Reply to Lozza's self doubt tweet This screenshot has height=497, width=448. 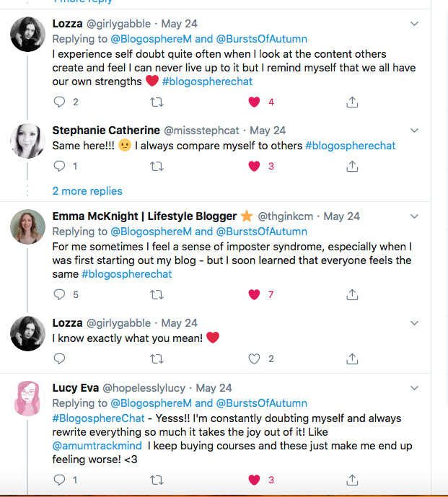click(59, 102)
